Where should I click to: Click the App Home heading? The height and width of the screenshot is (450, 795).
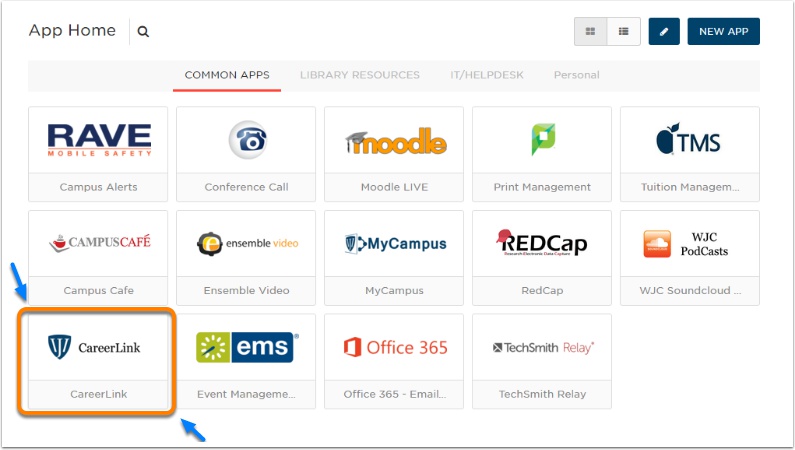pos(72,30)
